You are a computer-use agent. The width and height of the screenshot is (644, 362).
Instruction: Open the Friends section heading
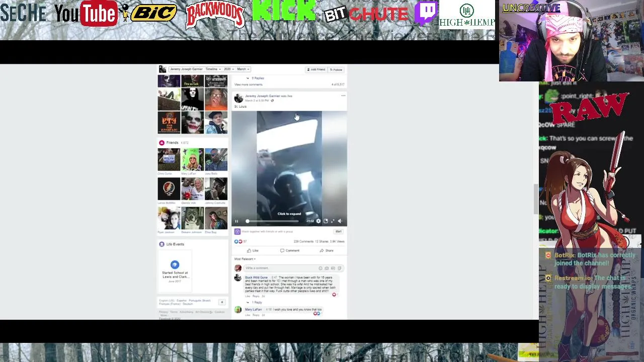(173, 143)
